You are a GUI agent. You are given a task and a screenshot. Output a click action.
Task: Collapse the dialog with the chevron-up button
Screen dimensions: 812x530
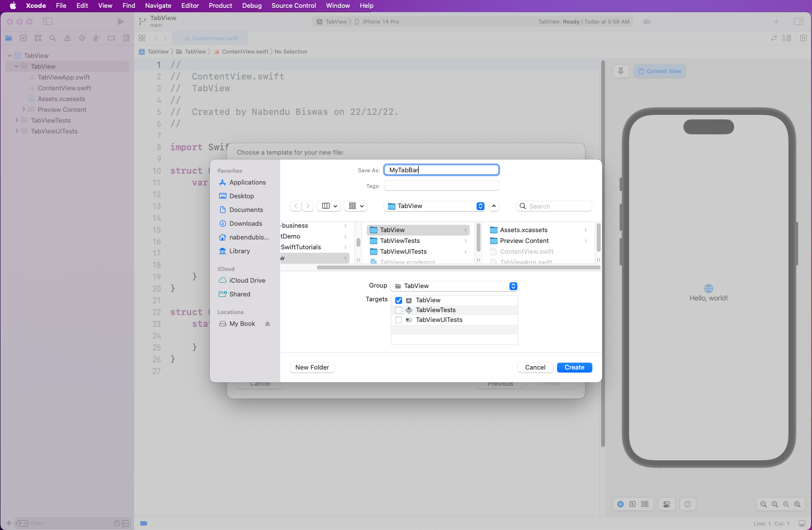coord(494,206)
